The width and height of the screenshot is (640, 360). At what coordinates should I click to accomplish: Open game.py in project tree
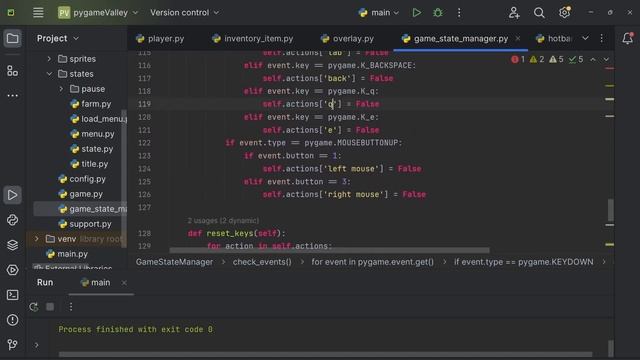(80, 194)
